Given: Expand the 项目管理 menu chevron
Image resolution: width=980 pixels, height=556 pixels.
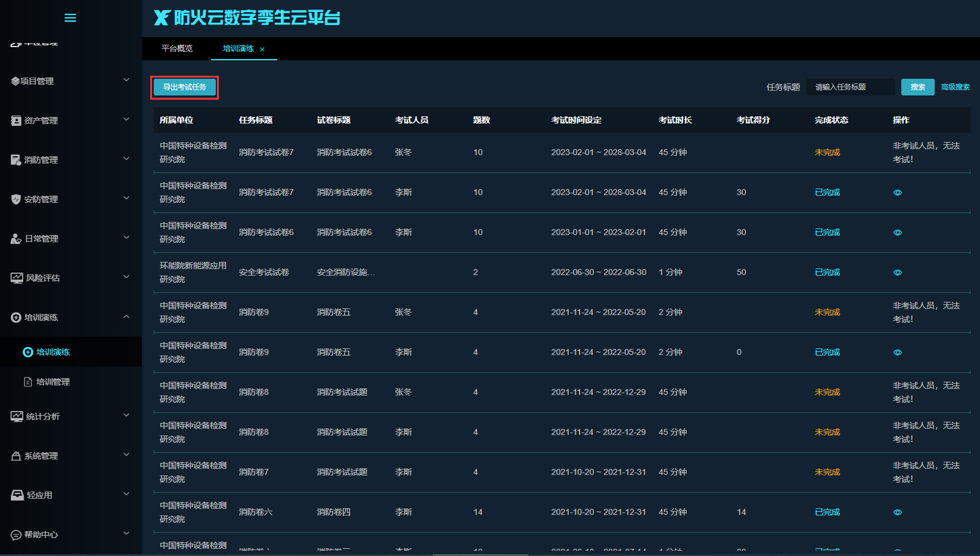Looking at the screenshot, I should [x=126, y=80].
